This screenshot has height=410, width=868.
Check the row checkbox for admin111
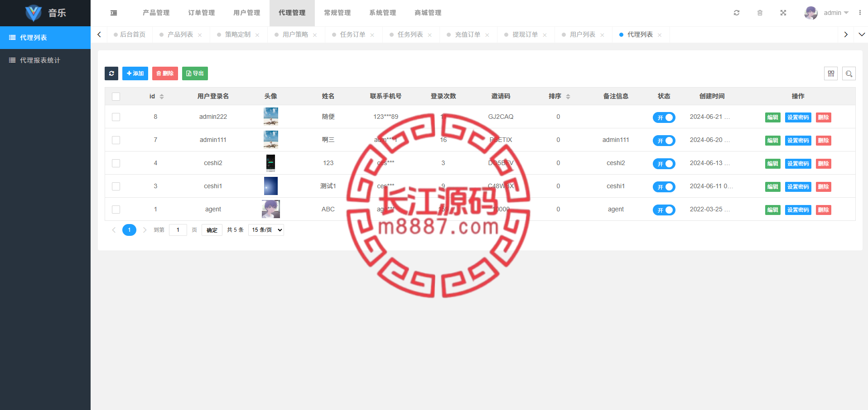[x=116, y=140]
